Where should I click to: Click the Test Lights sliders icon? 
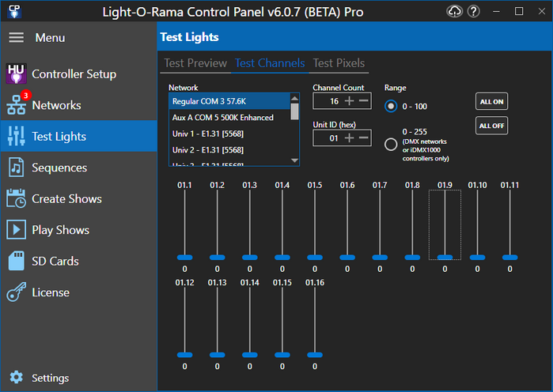point(16,136)
